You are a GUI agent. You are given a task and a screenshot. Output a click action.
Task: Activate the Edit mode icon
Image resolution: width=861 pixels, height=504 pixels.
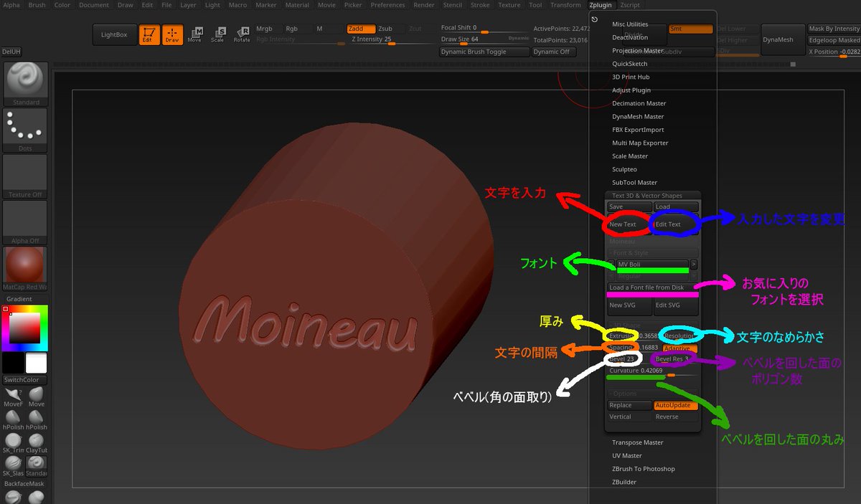point(149,35)
